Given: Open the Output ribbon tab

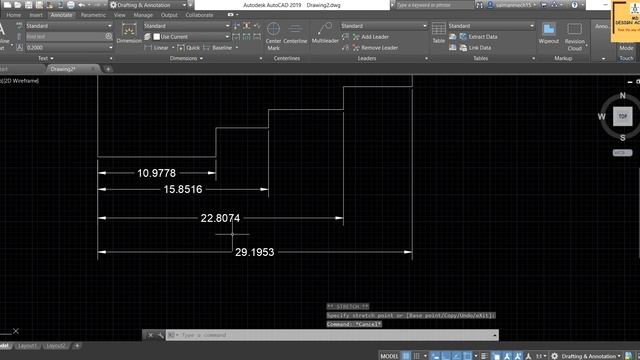Looking at the screenshot, I should coord(169,15).
